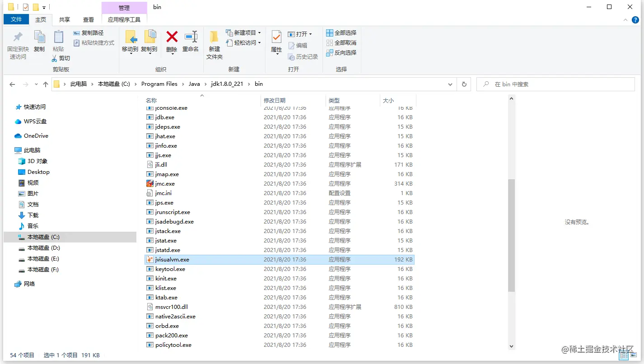Image resolution: width=644 pixels, height=364 pixels.
Task: Switch to the Share (共享) tab
Action: (x=65, y=19)
